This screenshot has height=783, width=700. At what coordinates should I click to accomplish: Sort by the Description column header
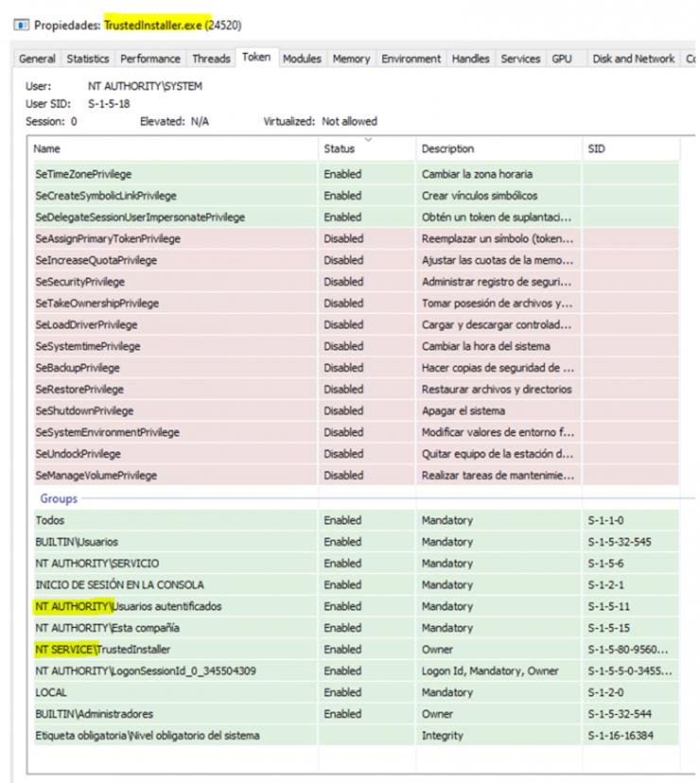[499, 148]
